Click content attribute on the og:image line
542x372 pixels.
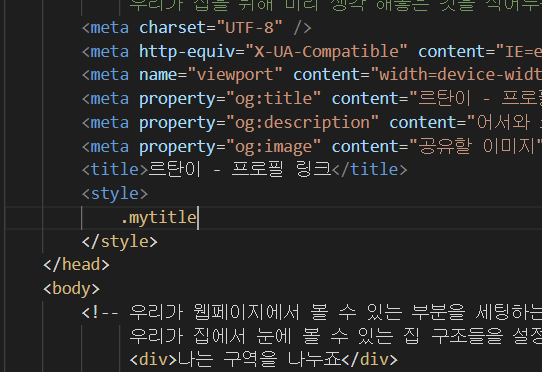(x=365, y=147)
